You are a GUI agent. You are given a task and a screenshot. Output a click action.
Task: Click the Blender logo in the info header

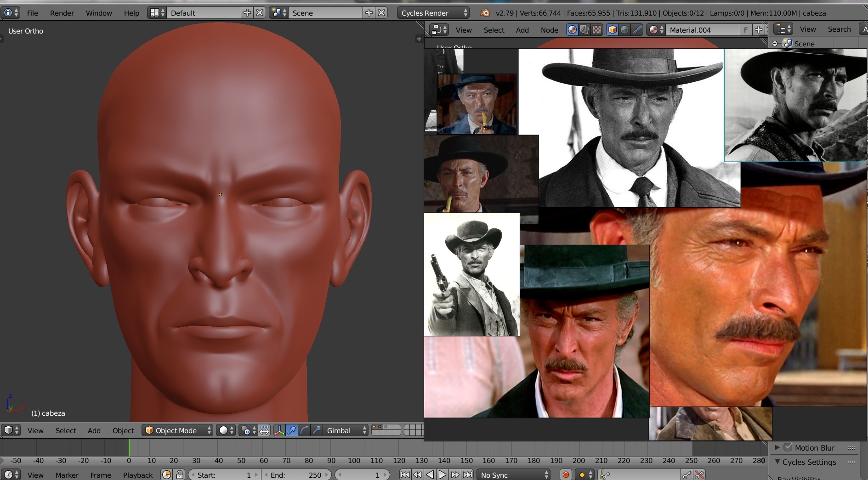tap(485, 13)
